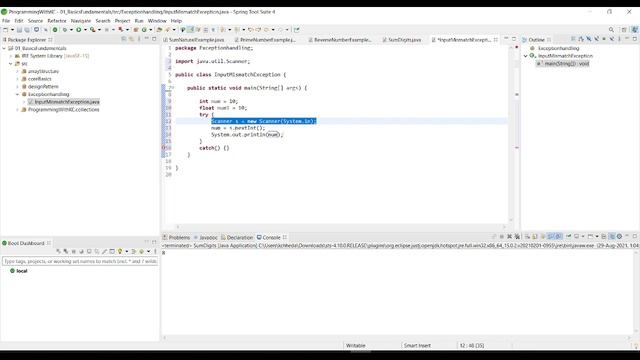Open the Run button dropdown arrow
Screen dimensions: 640x360
tap(85, 30)
